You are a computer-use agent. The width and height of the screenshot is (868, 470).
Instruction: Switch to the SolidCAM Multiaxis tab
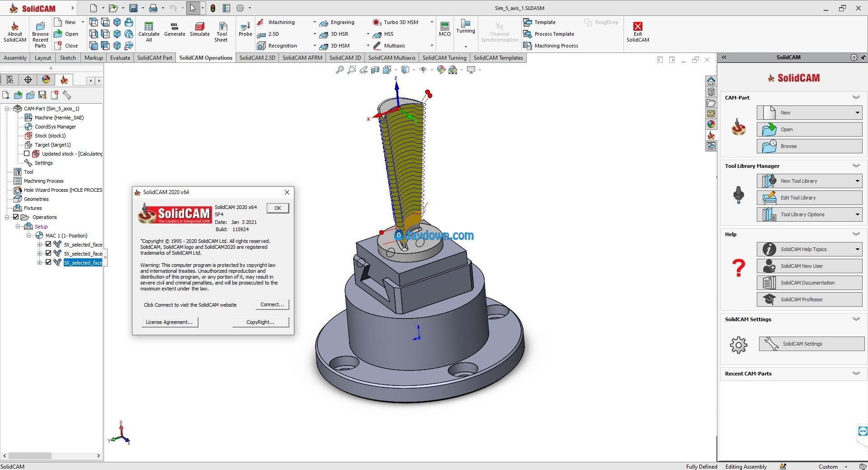point(392,57)
